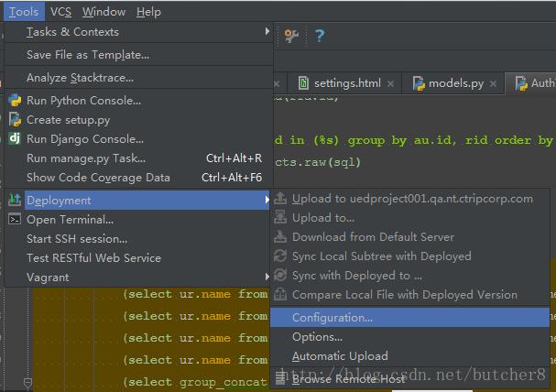Click the Python icon beside Create setup.py

pyautogui.click(x=15, y=120)
